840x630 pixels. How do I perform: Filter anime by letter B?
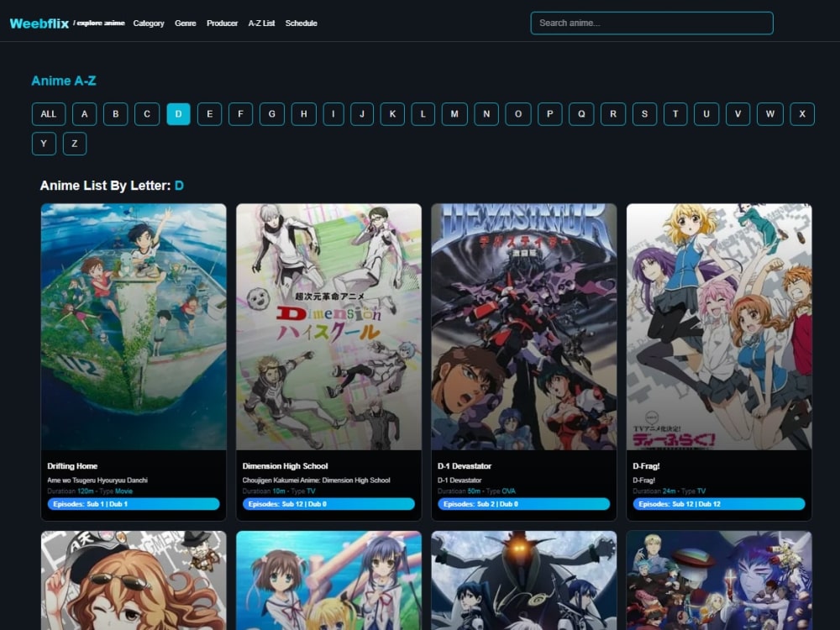pos(115,113)
